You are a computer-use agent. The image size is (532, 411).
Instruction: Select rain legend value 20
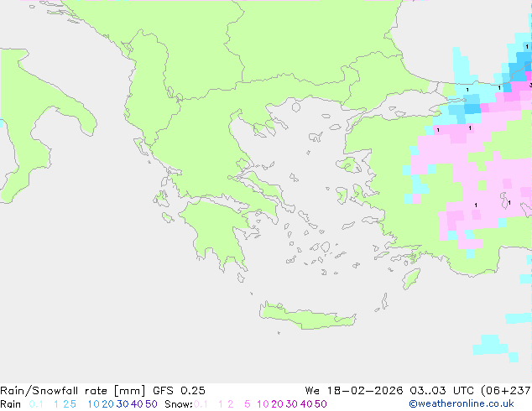(x=108, y=404)
